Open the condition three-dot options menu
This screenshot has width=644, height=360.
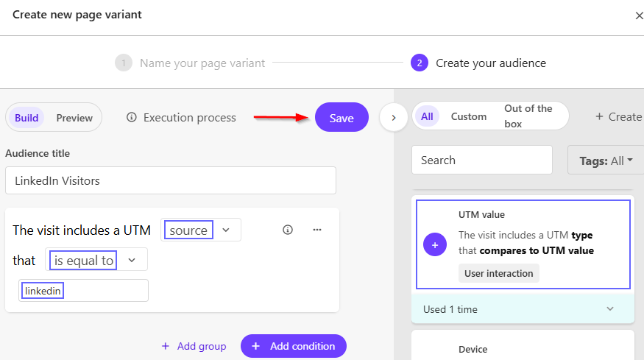[x=317, y=230]
